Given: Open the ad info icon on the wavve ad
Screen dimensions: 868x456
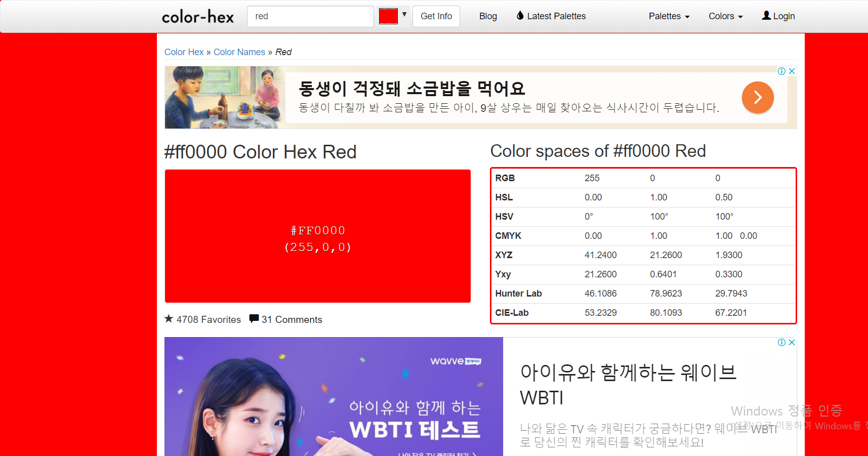Looking at the screenshot, I should 781,343.
